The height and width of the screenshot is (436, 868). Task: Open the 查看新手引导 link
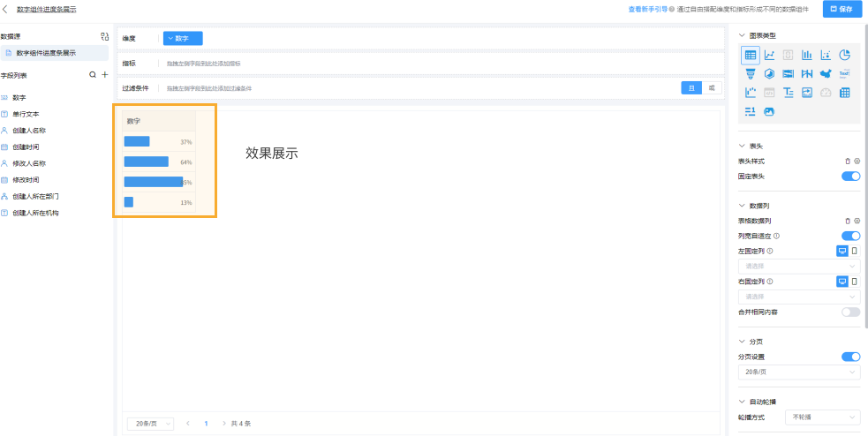[647, 10]
